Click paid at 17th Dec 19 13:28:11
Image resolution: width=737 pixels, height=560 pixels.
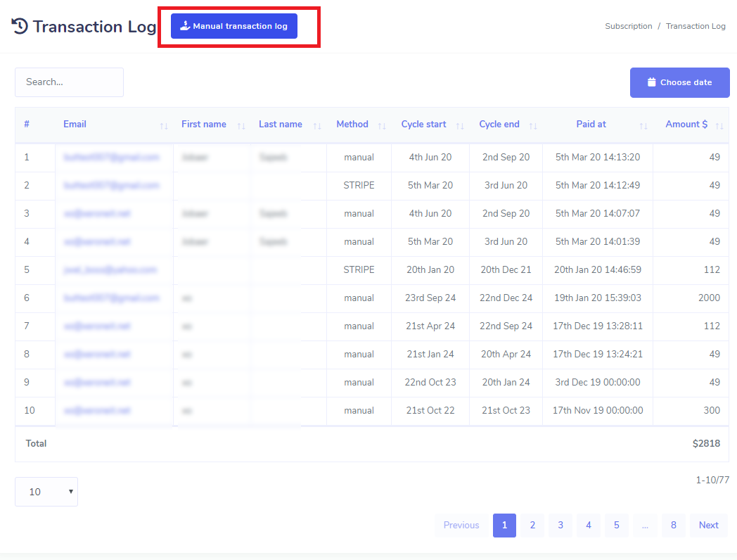pos(597,326)
